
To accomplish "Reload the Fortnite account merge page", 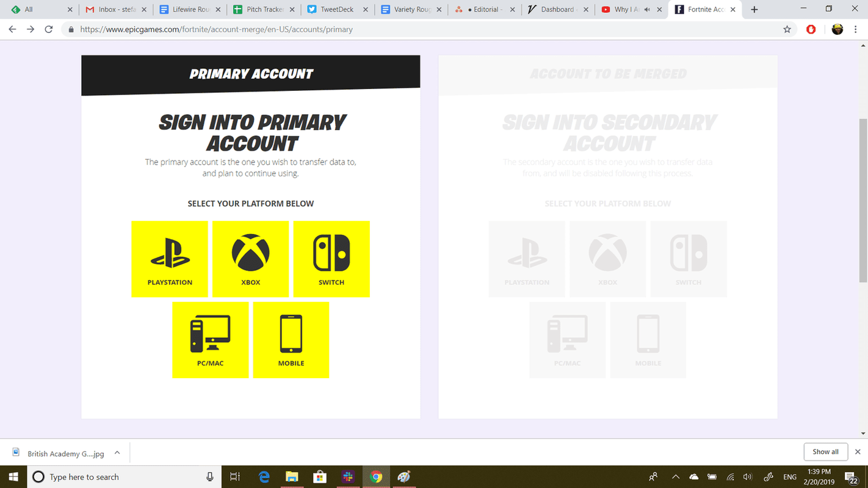I will click(49, 29).
